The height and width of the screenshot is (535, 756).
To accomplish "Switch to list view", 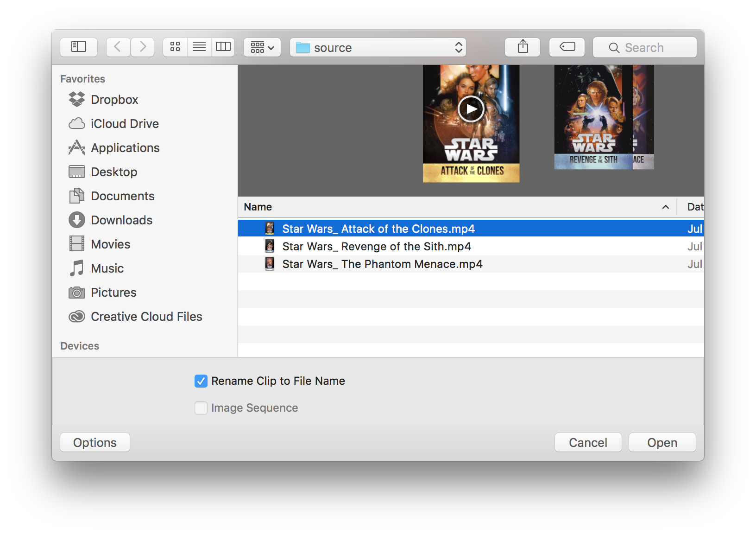I will pos(199,47).
